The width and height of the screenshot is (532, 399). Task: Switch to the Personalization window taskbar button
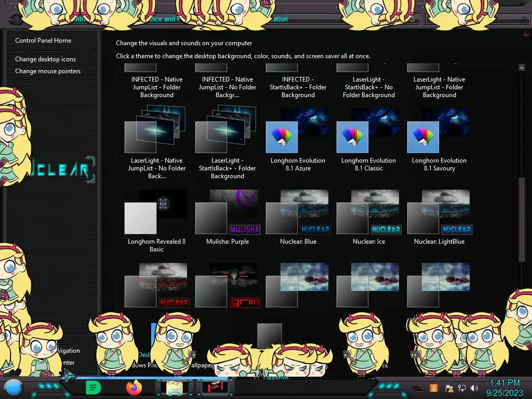click(216, 387)
